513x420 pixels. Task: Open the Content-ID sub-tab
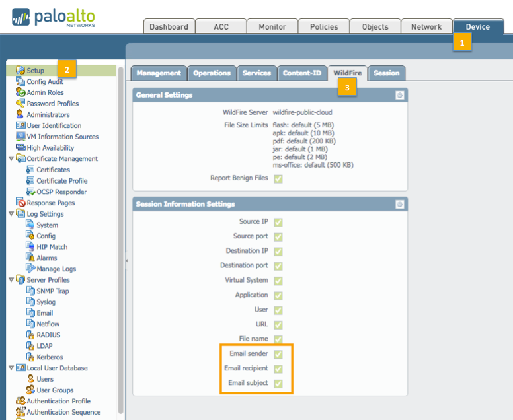tap(301, 73)
